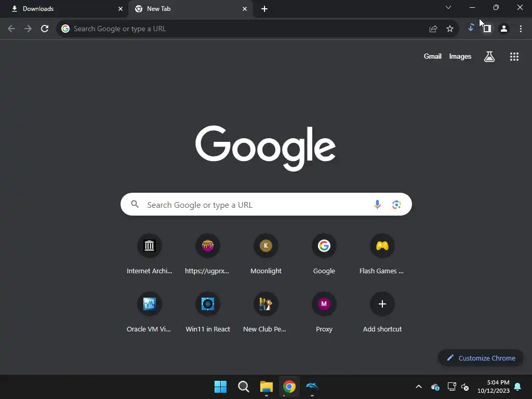Open the OneDrive cloud tray icon

coord(435,387)
